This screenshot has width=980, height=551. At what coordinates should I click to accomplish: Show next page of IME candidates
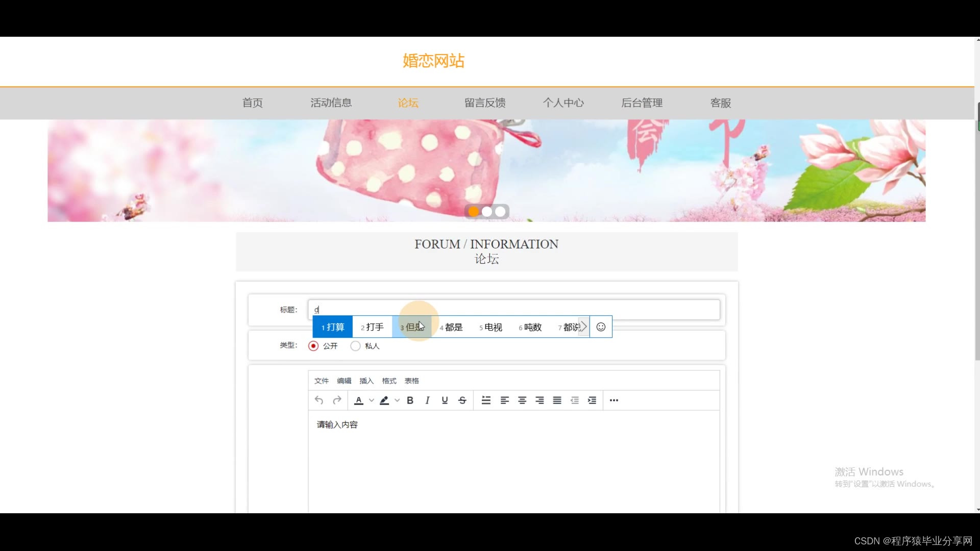coord(584,327)
